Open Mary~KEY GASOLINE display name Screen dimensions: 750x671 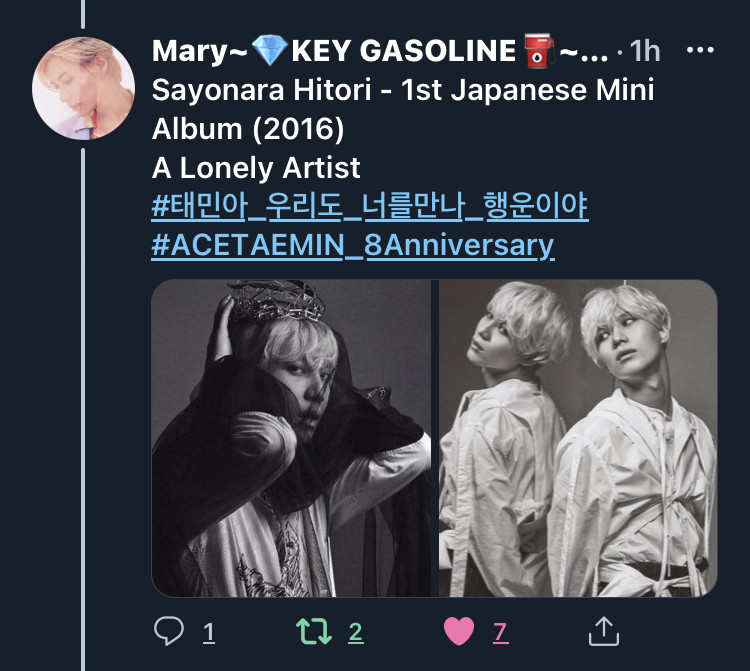pyautogui.click(x=380, y=51)
